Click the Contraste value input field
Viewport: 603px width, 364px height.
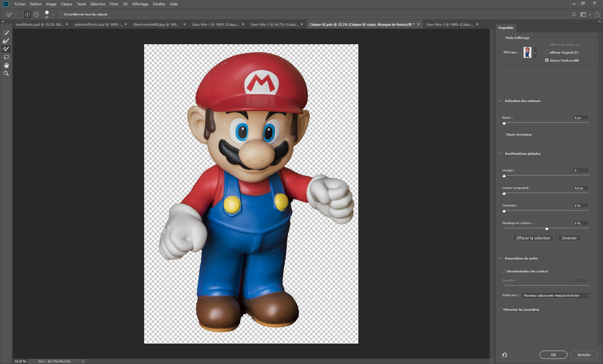[x=581, y=206]
